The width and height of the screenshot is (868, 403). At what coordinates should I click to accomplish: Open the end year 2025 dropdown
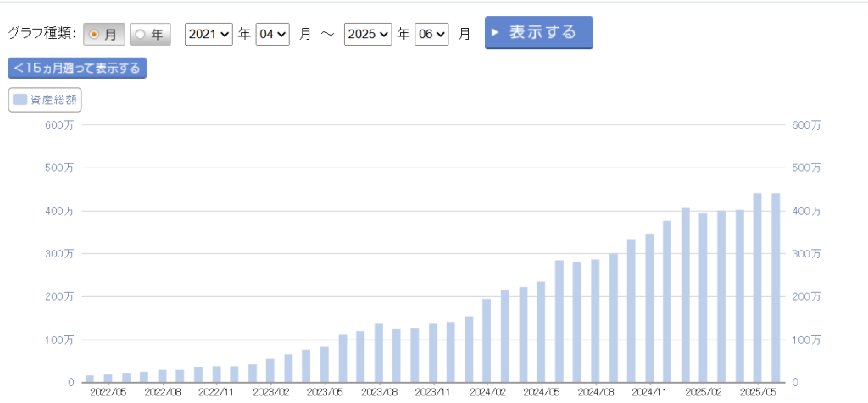[x=368, y=34]
